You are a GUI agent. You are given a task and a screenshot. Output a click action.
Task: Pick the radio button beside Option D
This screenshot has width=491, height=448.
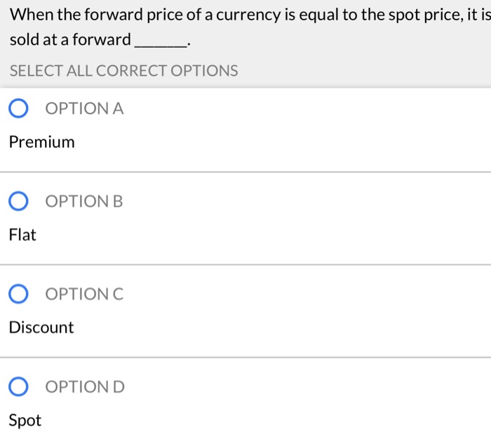coord(19,387)
